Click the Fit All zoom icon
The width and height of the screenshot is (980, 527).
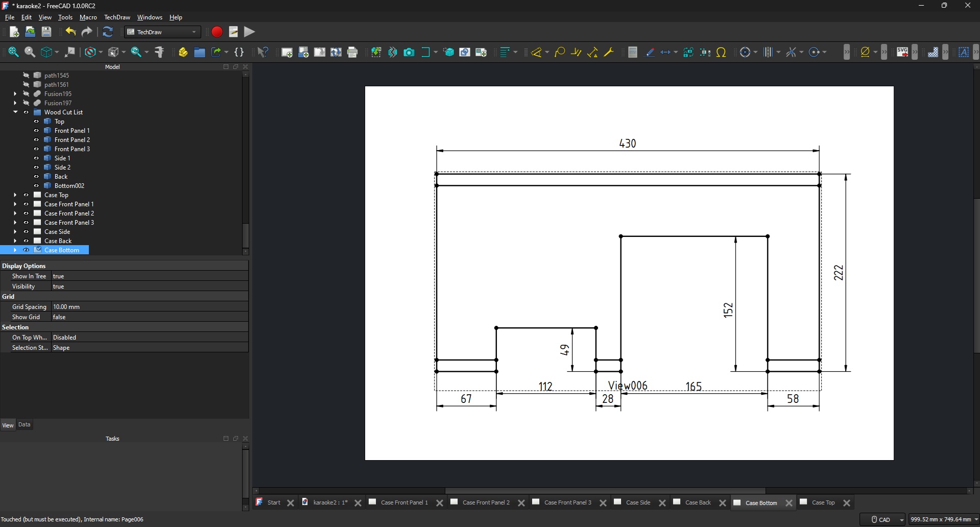(x=14, y=52)
